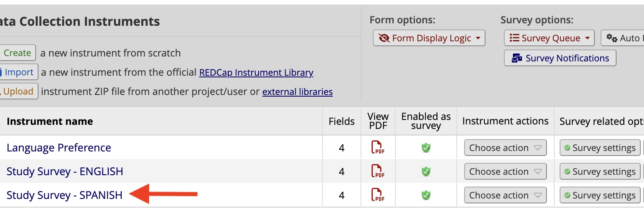Toggle survey-enabled shield for Language Preference
The height and width of the screenshot is (212, 644).
(x=426, y=148)
